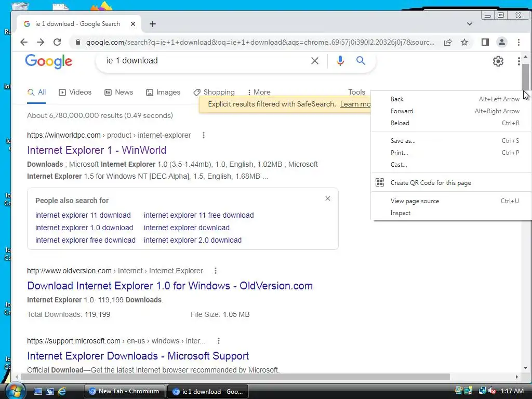The width and height of the screenshot is (532, 399).
Task: Launch Internet Explorer from quick launch
Action: (62, 392)
